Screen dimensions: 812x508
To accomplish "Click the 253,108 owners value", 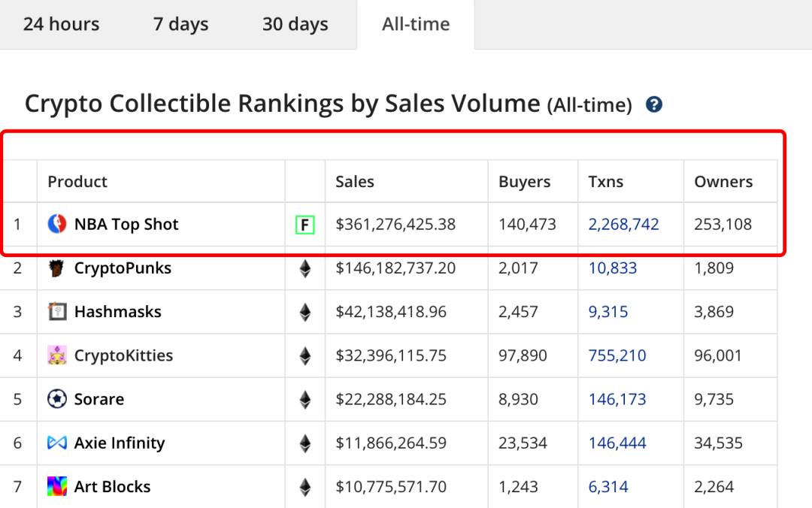I will [x=723, y=224].
